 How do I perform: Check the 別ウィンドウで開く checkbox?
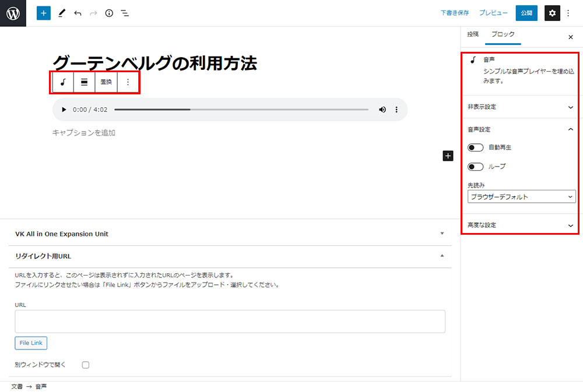[86, 365]
